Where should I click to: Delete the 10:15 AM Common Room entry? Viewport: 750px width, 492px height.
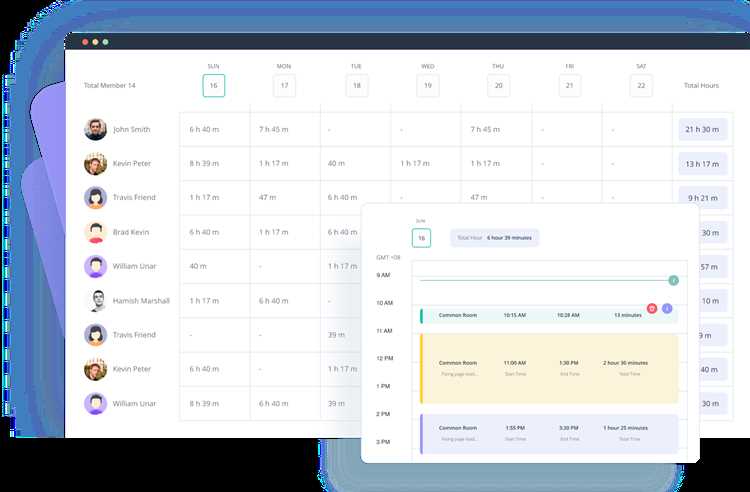(x=651, y=308)
